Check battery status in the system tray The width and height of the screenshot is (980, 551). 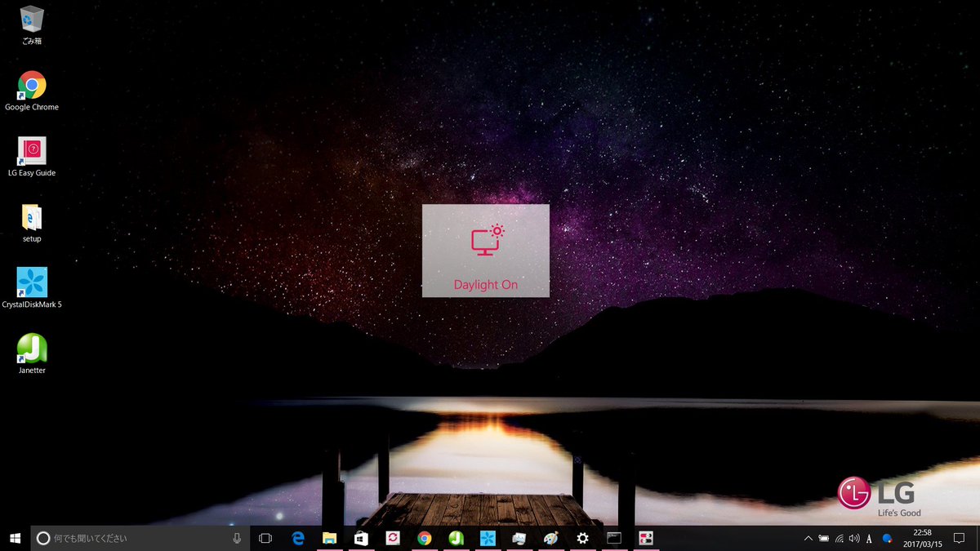(x=823, y=538)
